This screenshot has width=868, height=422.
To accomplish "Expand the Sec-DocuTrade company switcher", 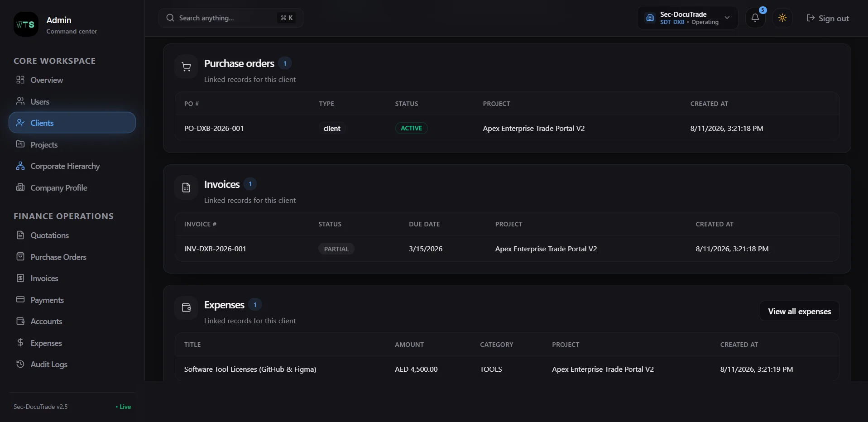I will coord(687,18).
